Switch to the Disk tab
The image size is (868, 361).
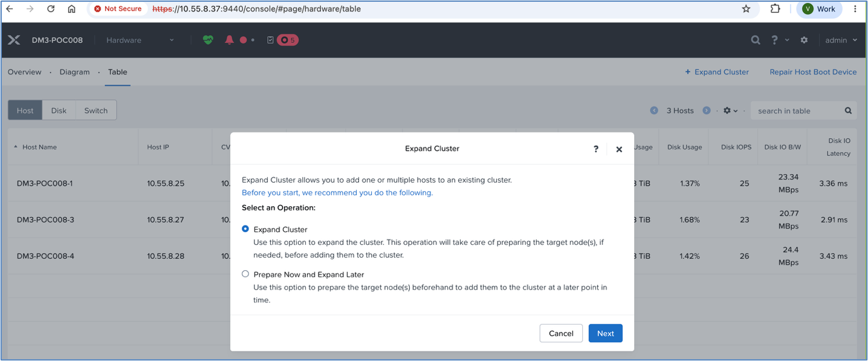tap(59, 111)
